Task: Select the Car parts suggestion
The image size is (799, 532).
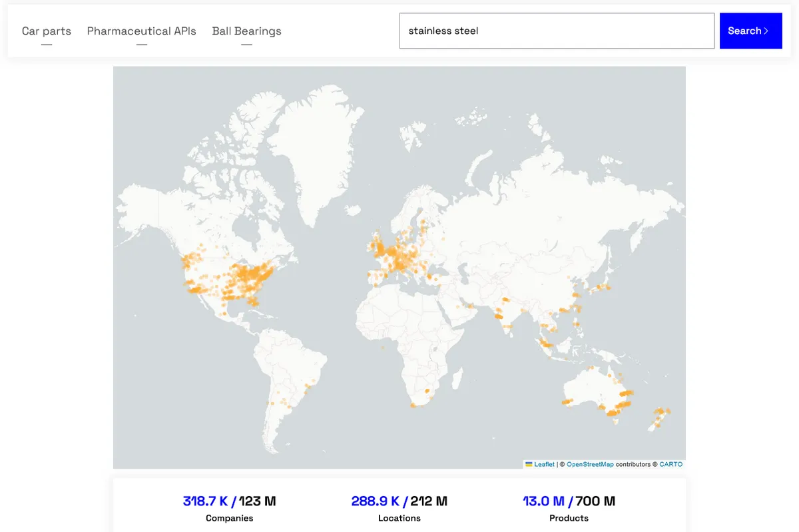Action: [47, 31]
